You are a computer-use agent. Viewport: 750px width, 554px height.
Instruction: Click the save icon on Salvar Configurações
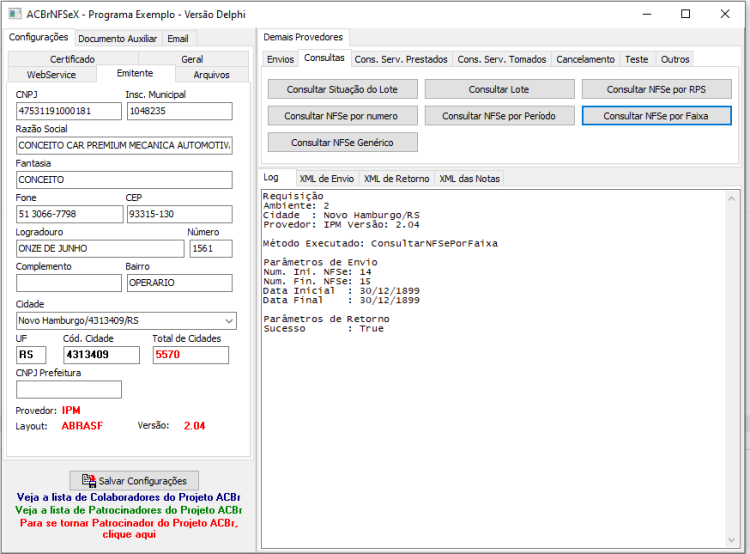point(88,480)
